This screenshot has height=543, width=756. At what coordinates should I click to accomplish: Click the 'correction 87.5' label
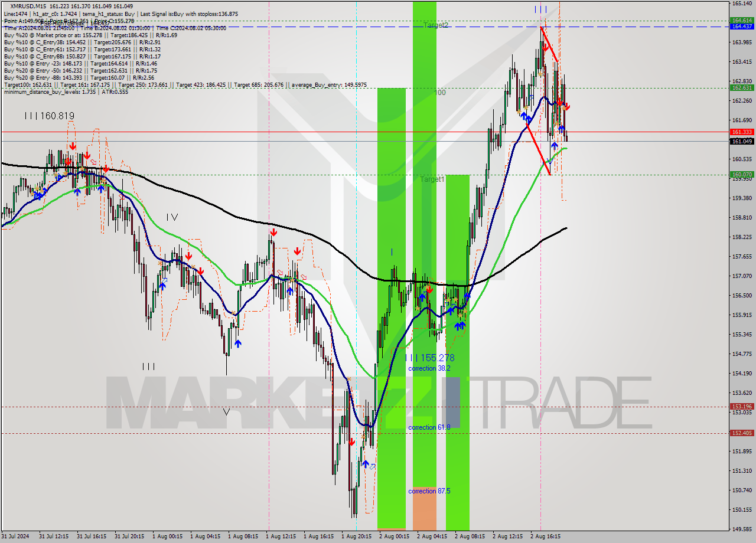pos(429,491)
